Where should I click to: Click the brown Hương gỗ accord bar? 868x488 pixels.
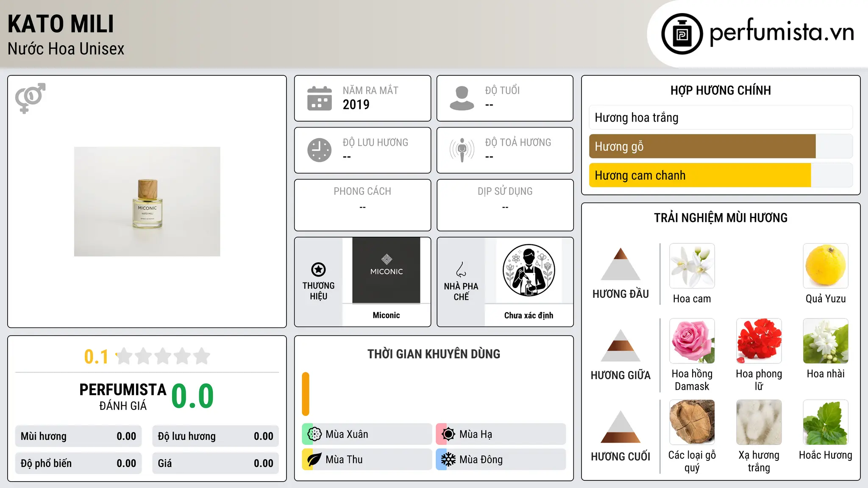(x=702, y=146)
